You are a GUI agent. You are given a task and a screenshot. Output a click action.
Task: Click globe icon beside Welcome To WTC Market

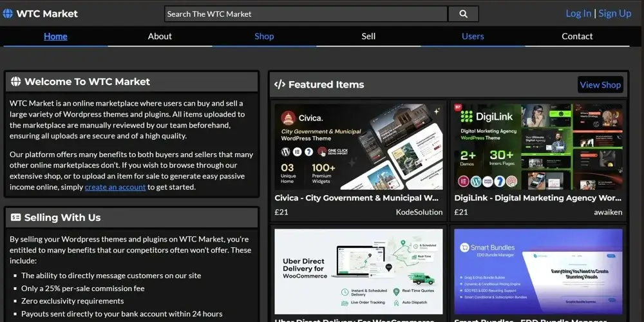click(15, 81)
